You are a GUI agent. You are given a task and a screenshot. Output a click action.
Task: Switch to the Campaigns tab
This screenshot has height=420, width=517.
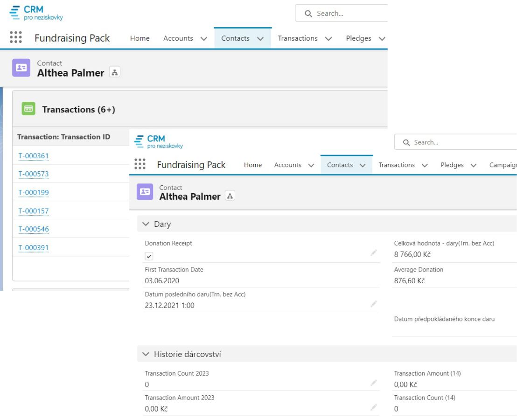tap(503, 165)
